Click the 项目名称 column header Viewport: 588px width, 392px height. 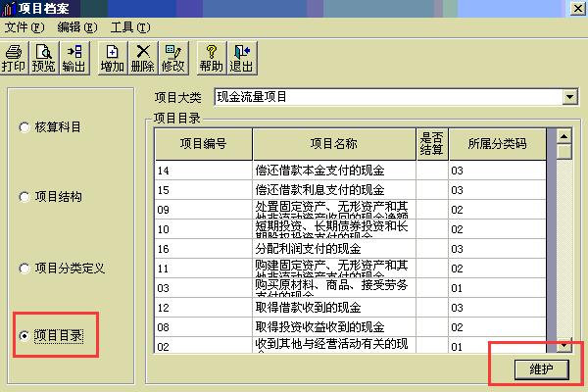tap(333, 143)
